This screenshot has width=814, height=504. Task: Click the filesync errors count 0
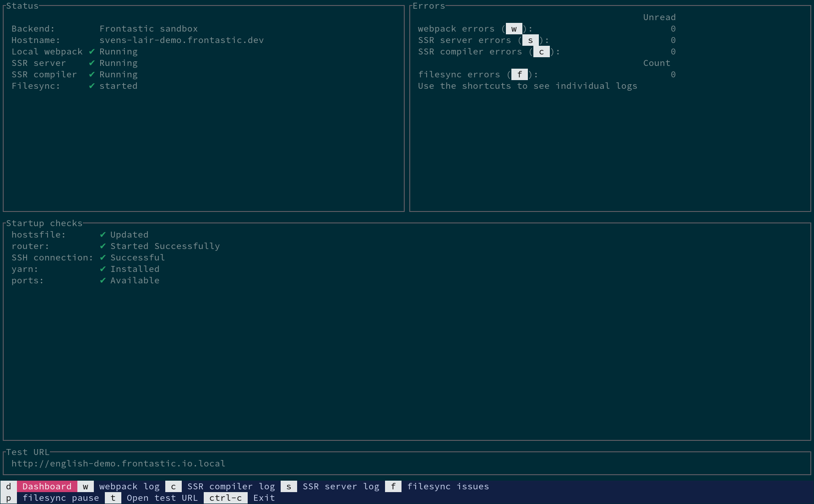pyautogui.click(x=673, y=75)
